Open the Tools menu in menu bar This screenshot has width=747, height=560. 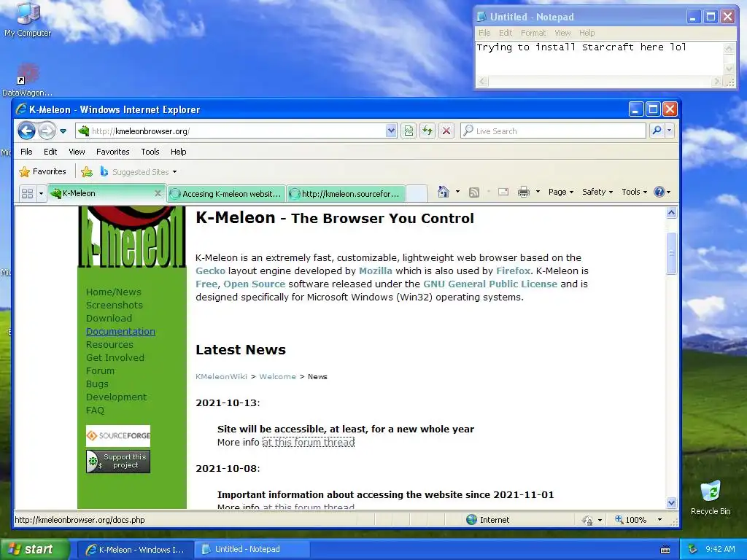coord(150,152)
